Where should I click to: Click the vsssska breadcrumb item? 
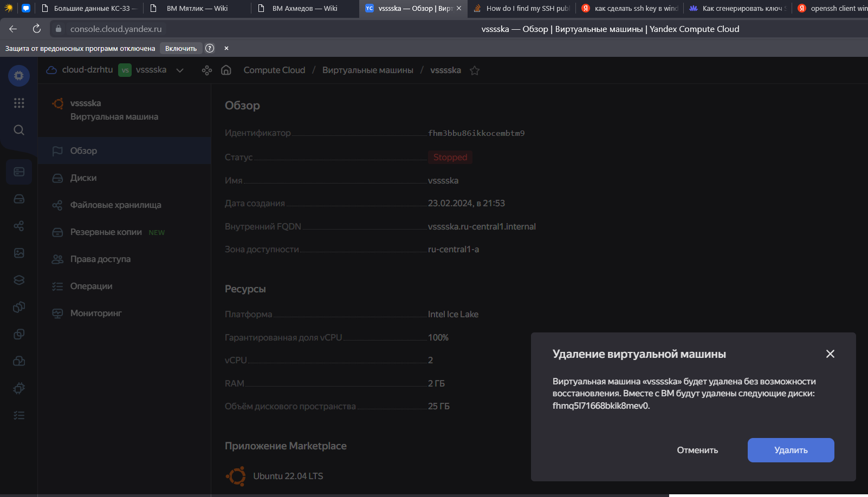click(445, 70)
